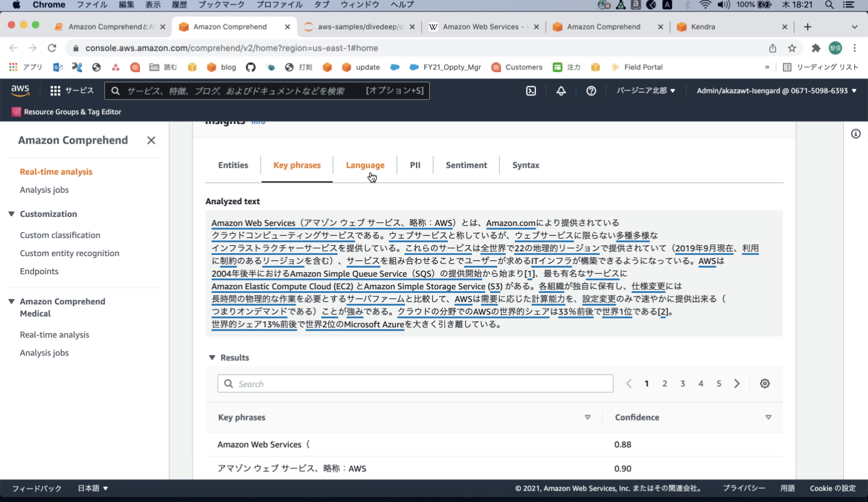This screenshot has height=502, width=868.
Task: Open the AWS CloudShell icon
Action: [531, 91]
